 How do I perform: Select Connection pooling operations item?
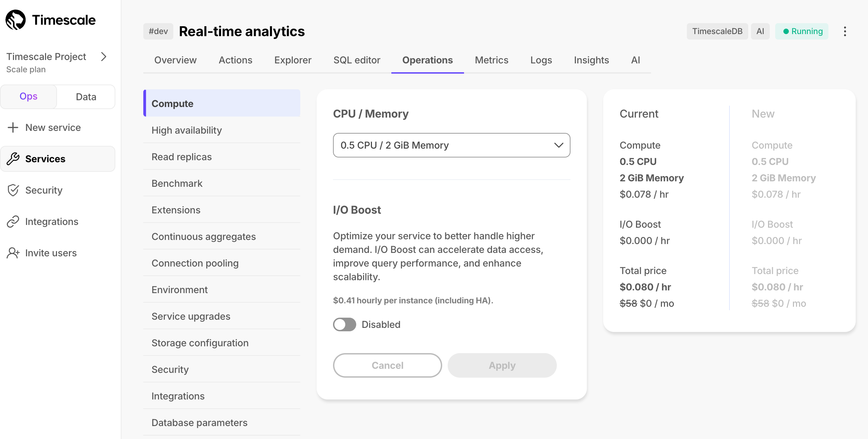tap(195, 262)
